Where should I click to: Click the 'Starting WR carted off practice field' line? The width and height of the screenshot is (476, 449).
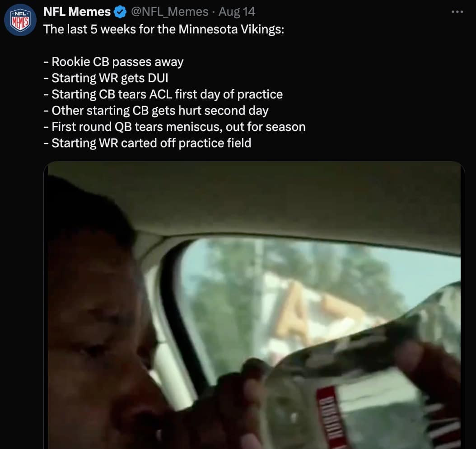pos(147,143)
